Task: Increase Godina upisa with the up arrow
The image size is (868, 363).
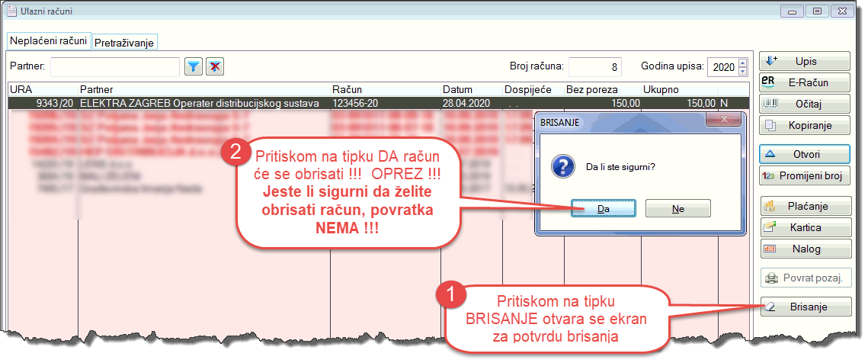Action: click(743, 63)
